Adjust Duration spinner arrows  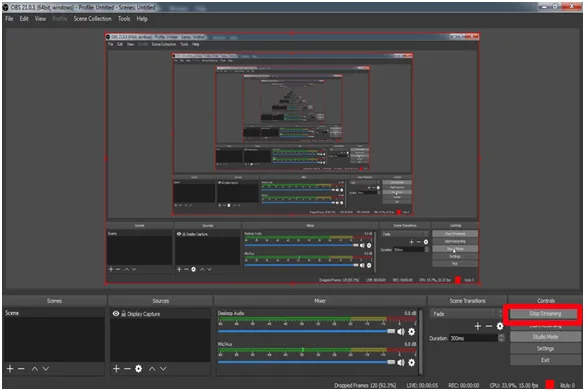(501, 338)
